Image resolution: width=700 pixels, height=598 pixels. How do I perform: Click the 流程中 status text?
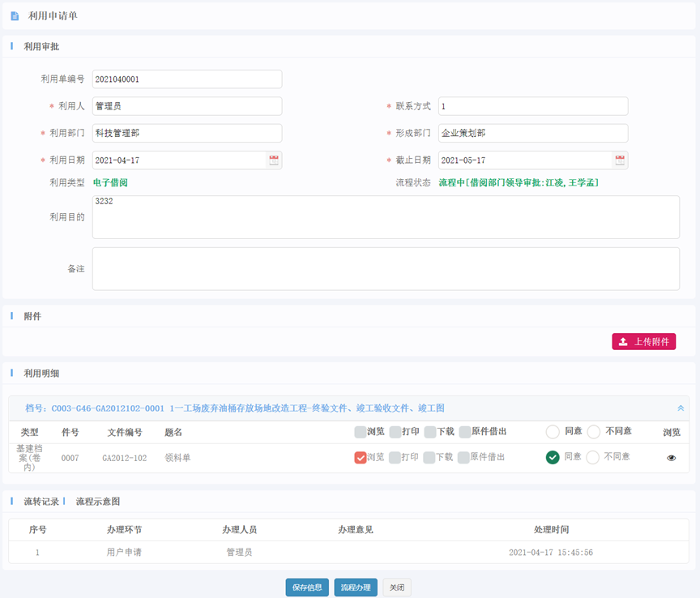tap(519, 182)
